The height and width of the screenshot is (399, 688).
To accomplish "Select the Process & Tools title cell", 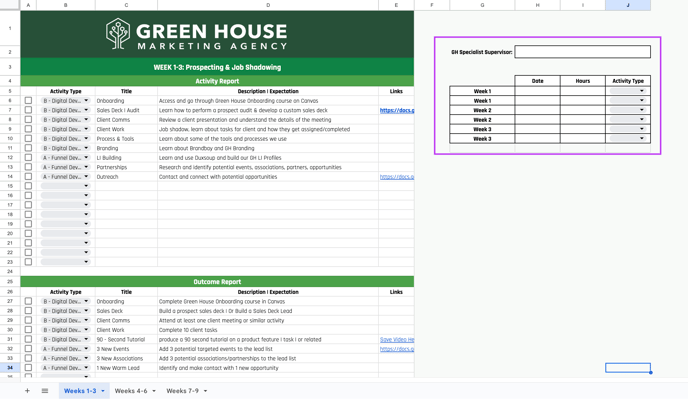I will tap(126, 139).
